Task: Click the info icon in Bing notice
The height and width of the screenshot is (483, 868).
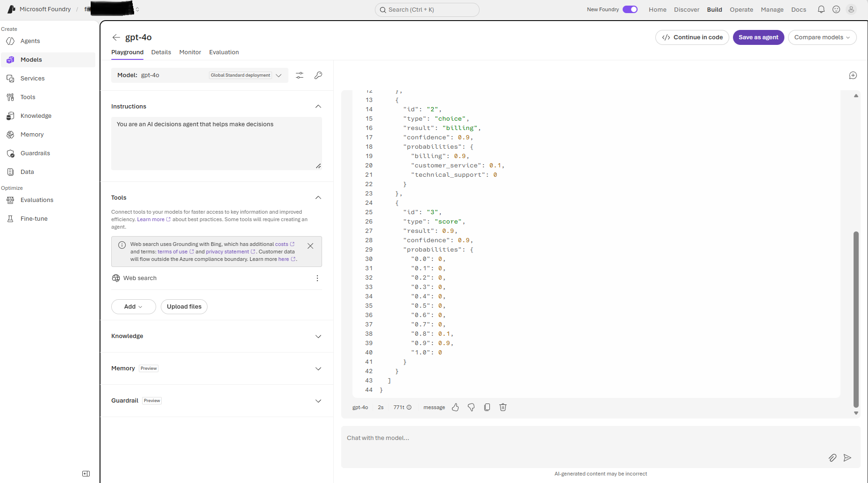Action: (x=122, y=245)
